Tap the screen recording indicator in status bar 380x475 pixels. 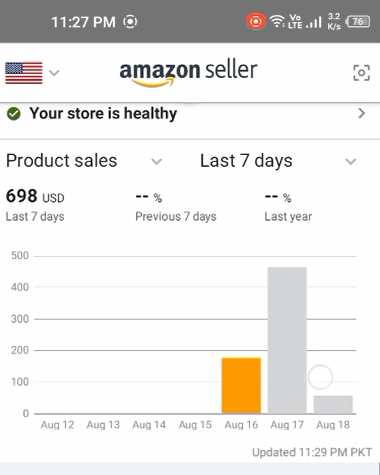click(x=130, y=22)
